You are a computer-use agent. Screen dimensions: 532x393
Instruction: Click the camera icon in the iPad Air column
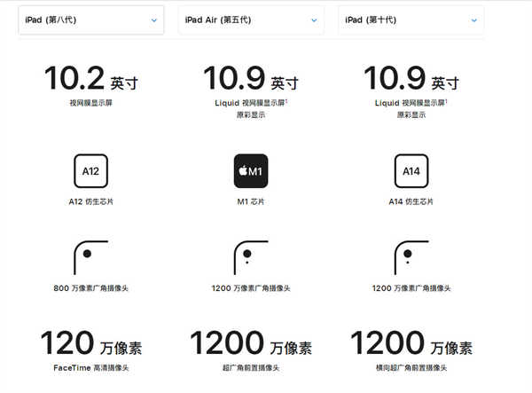click(251, 258)
